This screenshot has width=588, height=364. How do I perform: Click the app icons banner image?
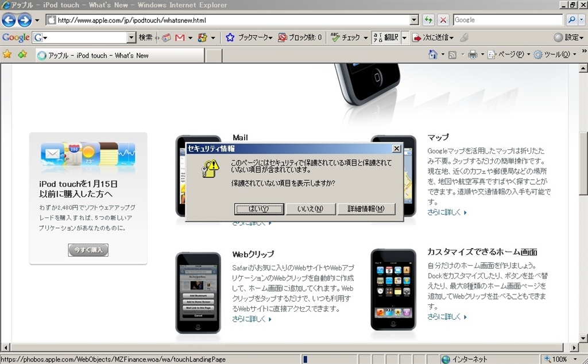point(88,154)
